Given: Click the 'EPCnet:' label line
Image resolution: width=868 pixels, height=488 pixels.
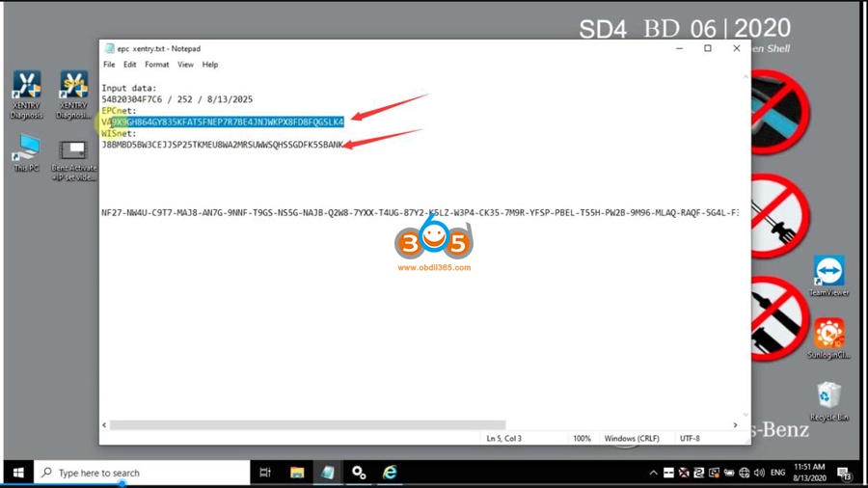Looking at the screenshot, I should (119, 111).
